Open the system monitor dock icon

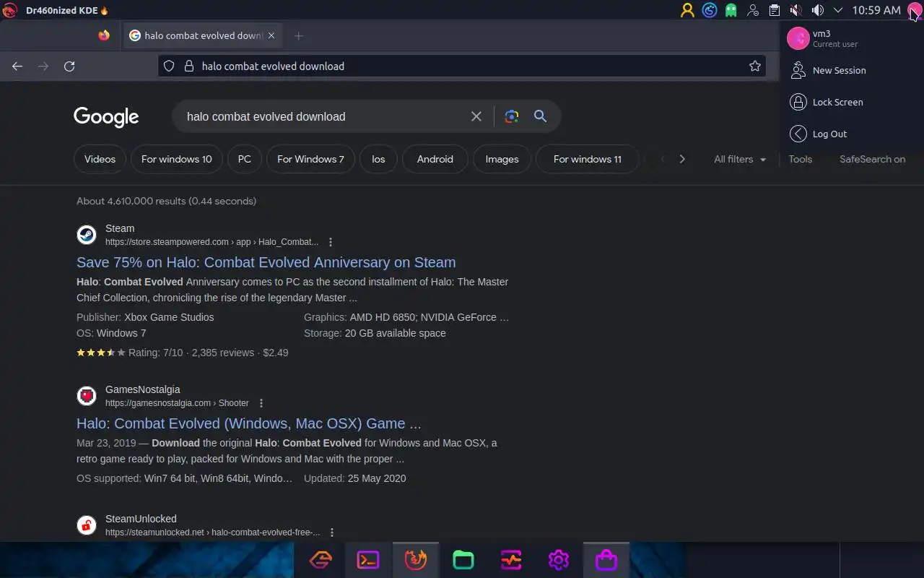pos(511,560)
